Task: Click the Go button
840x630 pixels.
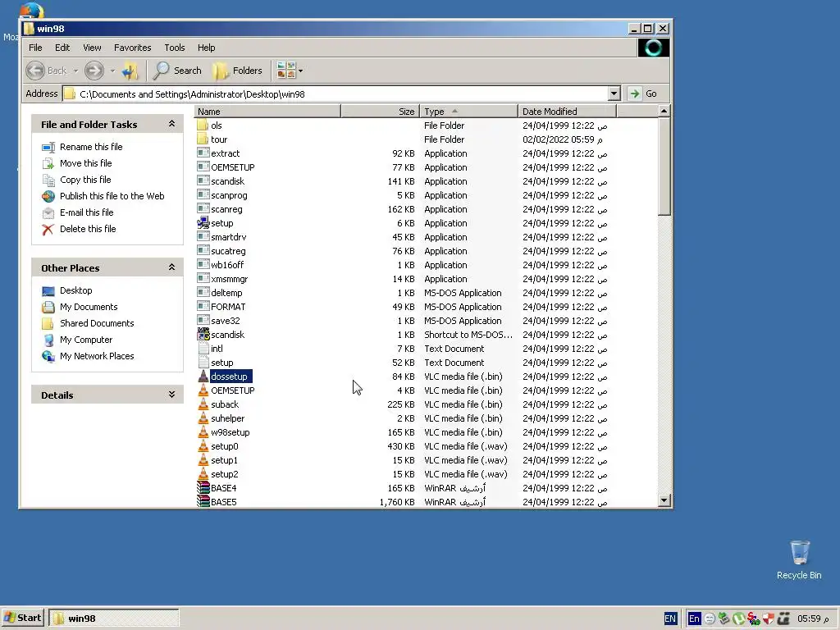Action: (643, 94)
